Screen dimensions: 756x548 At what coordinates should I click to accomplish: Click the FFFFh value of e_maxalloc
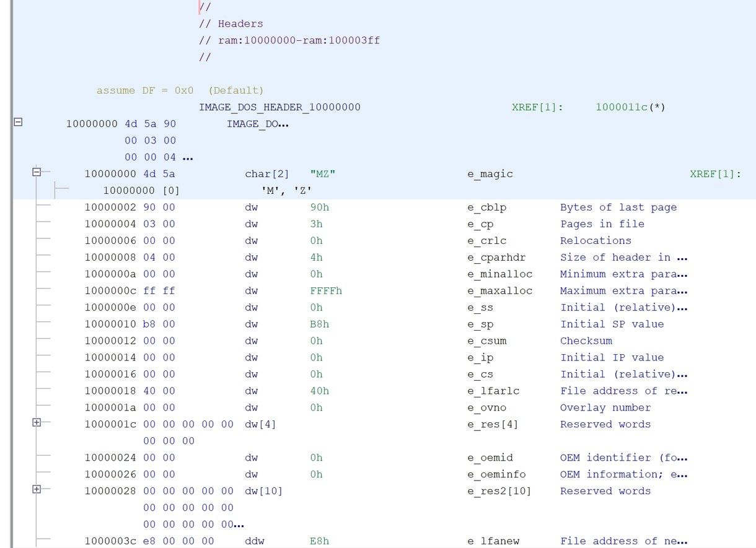coord(326,291)
